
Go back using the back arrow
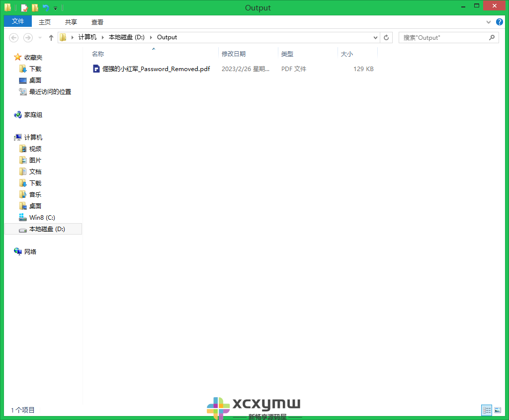click(x=13, y=37)
